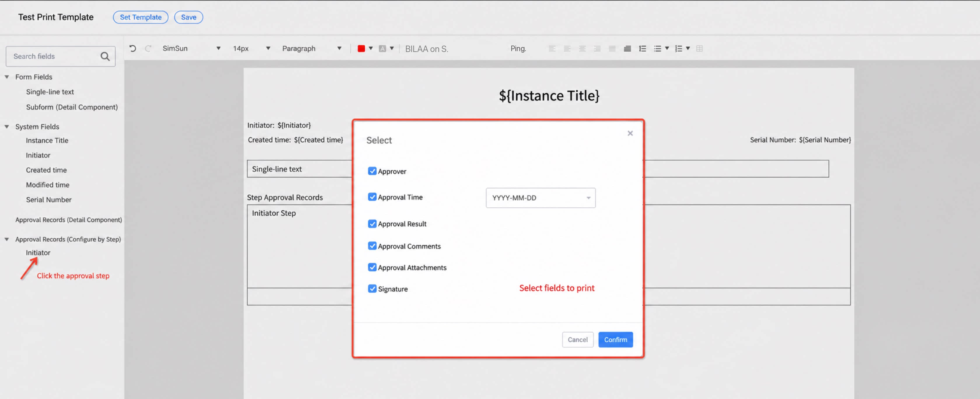
Task: Click the redo arrow icon
Action: 148,48
